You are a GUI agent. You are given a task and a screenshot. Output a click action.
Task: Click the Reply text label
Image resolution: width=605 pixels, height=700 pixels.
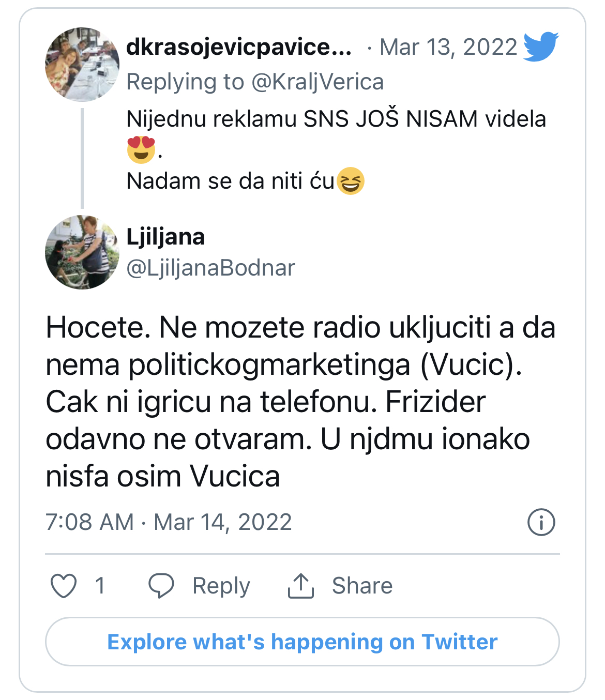(221, 586)
